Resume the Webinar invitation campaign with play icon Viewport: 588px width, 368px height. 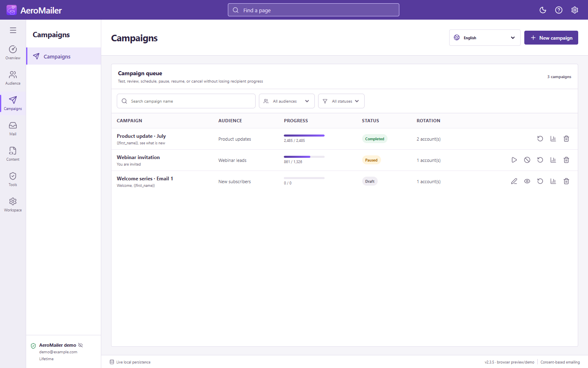tap(514, 160)
